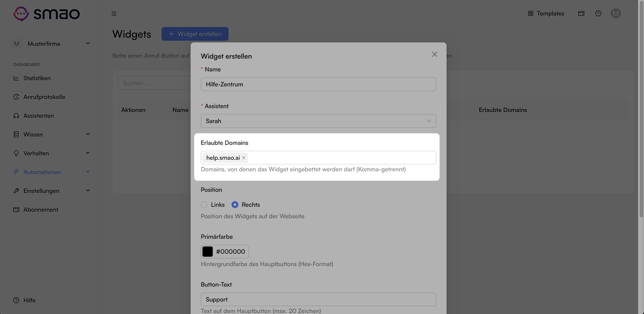Expand the Musterfirma company selector

click(x=51, y=44)
